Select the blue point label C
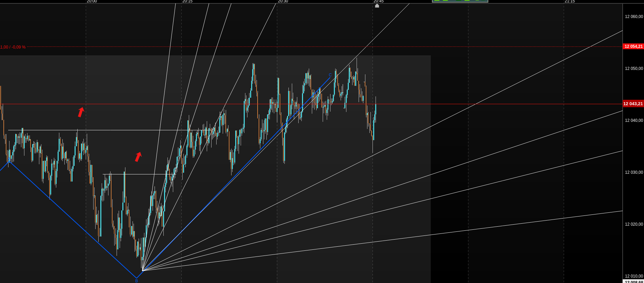Viewport: 644px width, 283px height. click(330, 75)
